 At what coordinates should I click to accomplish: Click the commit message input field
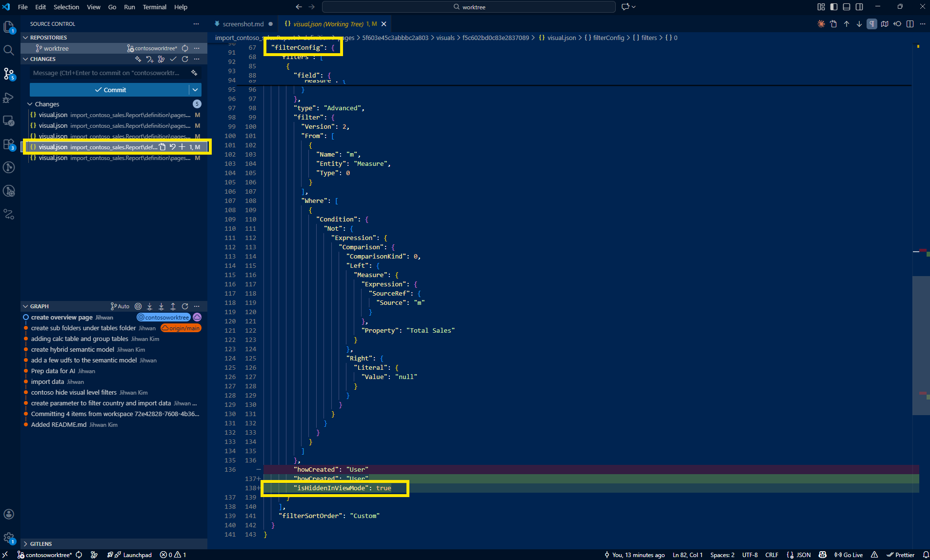110,73
